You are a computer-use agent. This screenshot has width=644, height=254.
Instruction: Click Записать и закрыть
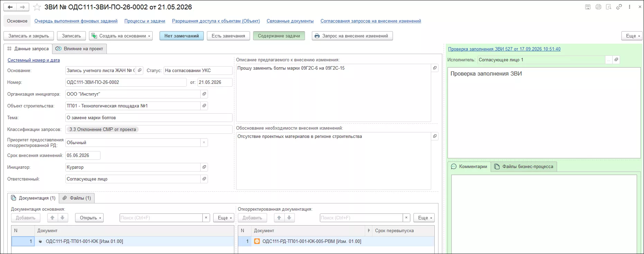(29, 36)
